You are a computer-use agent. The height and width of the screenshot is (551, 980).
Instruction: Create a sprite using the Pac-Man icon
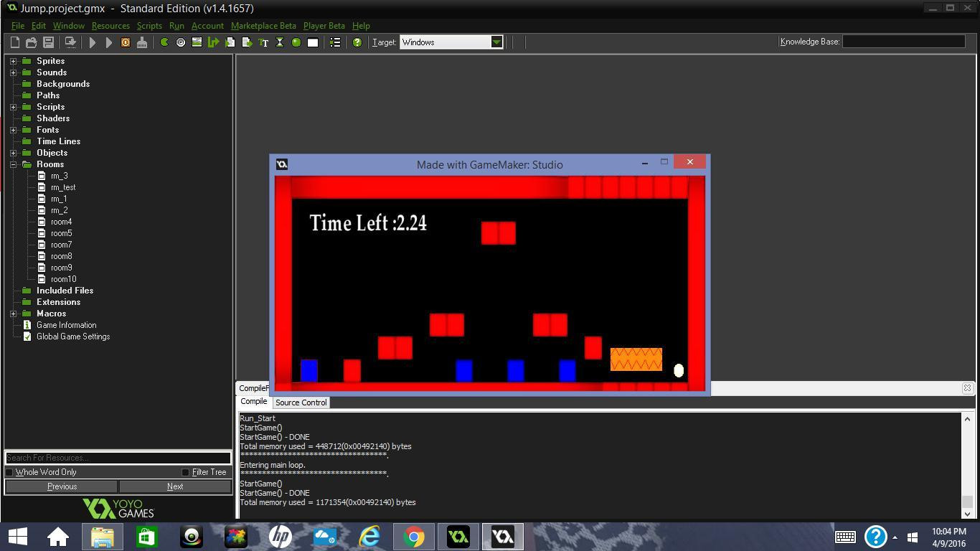pyautogui.click(x=164, y=42)
